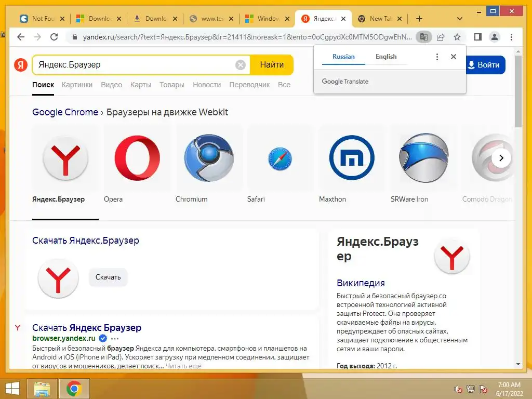Switch to the Картинки tab
Viewport: 532px width, 399px height.
coord(77,85)
